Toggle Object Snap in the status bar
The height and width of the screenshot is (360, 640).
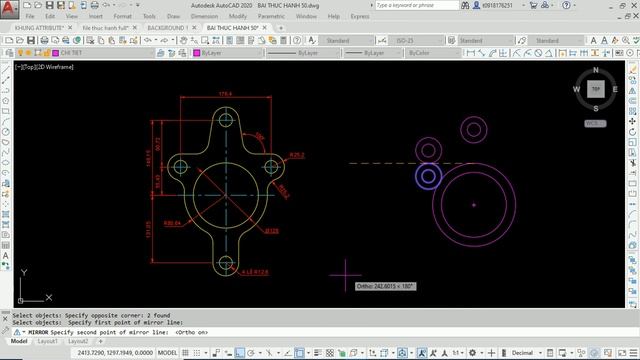(x=299, y=353)
